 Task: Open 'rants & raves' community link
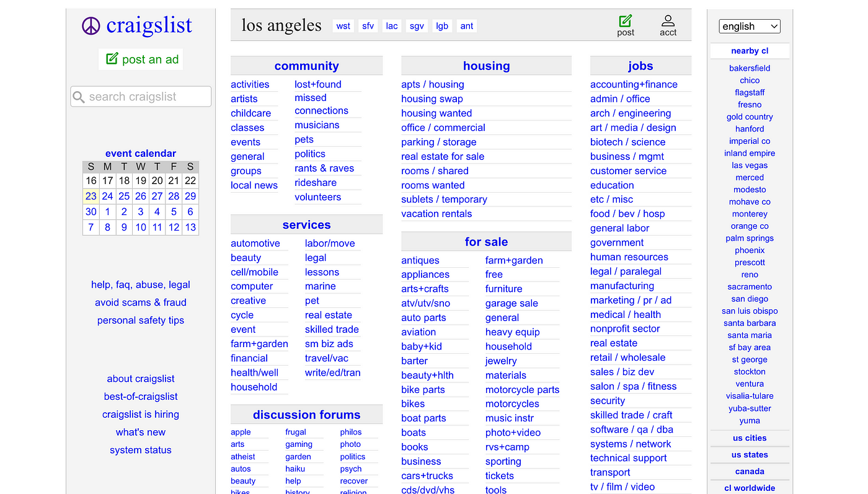point(324,168)
